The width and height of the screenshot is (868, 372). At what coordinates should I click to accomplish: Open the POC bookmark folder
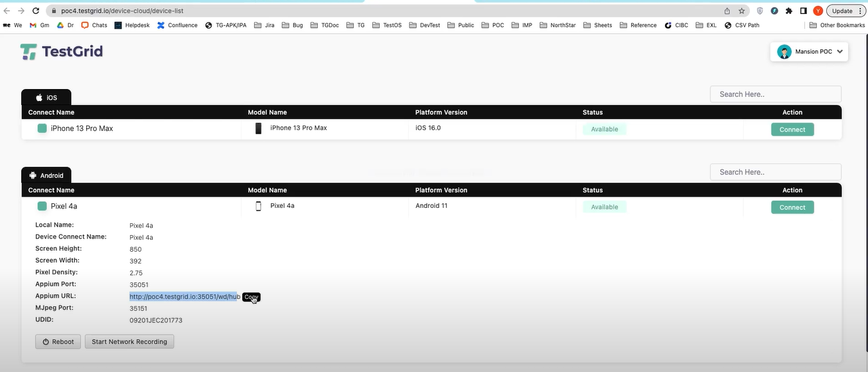(493, 25)
